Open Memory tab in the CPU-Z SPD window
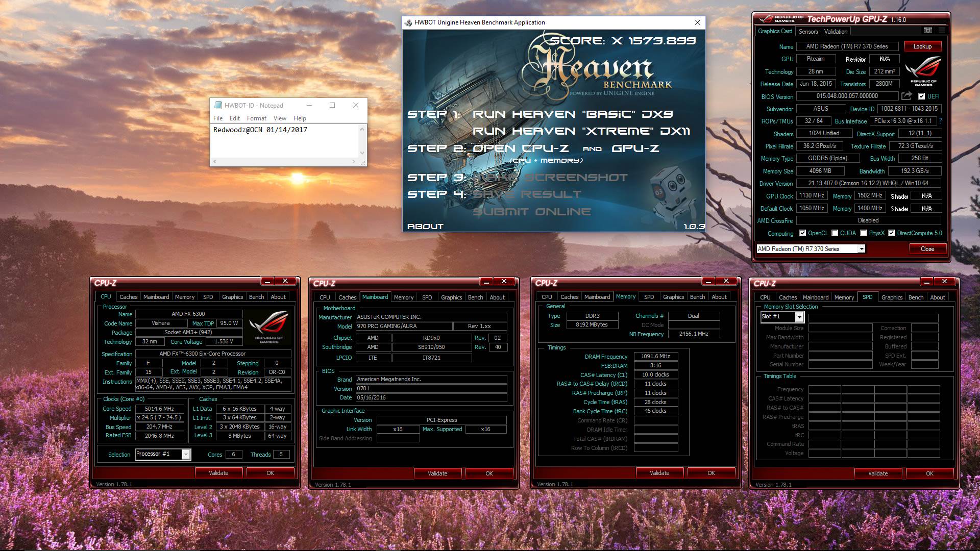 click(844, 297)
